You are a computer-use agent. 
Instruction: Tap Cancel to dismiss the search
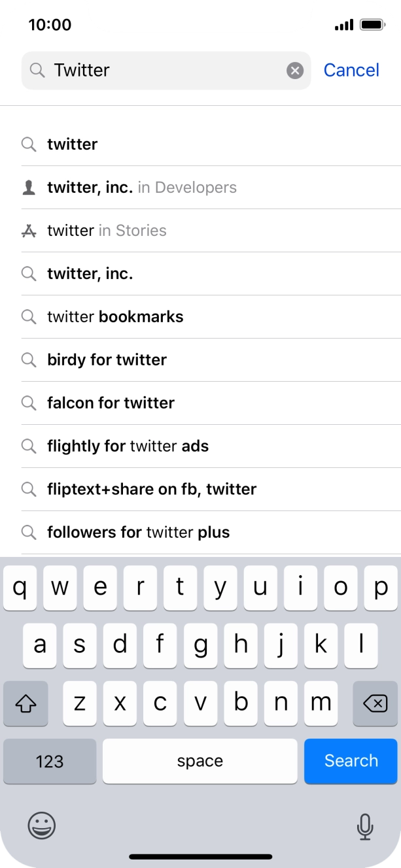351,70
